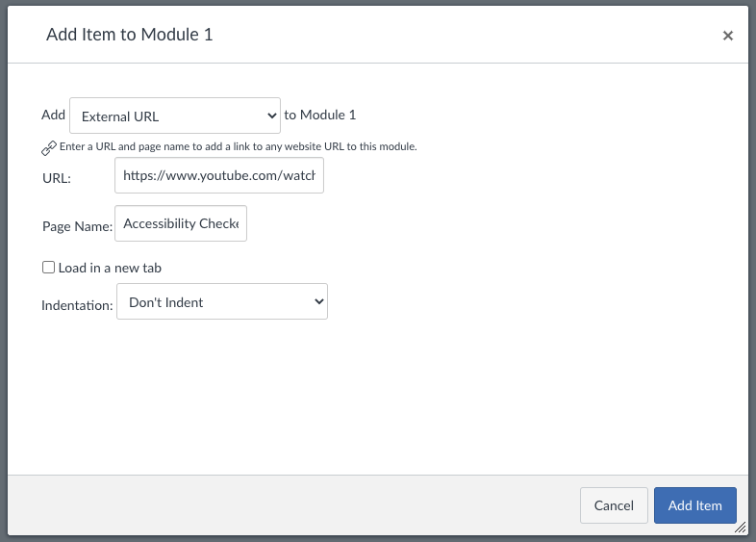
Task: Close the Add Item dialog with X
Action: (x=727, y=36)
